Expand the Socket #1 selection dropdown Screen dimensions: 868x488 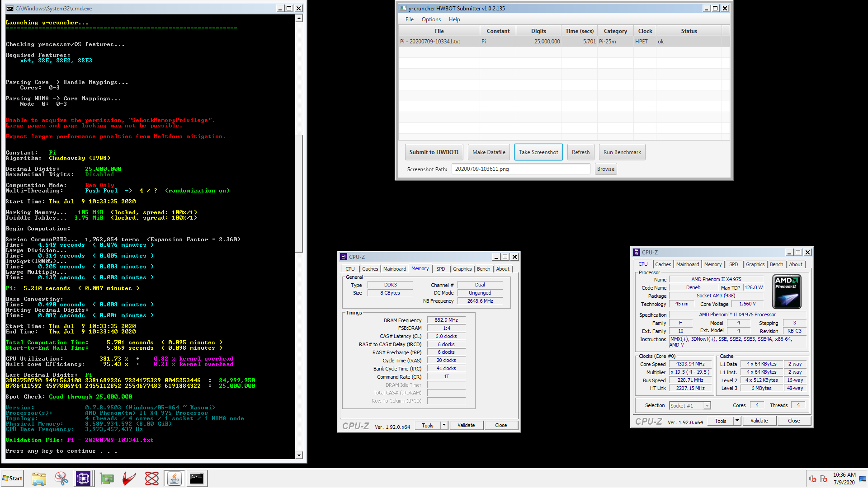(x=707, y=406)
